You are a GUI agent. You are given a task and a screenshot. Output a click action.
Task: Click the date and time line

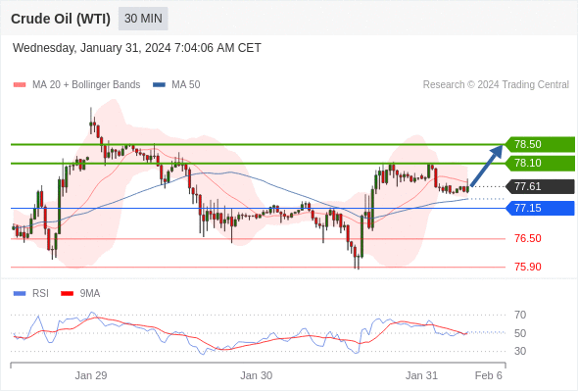[x=137, y=48]
